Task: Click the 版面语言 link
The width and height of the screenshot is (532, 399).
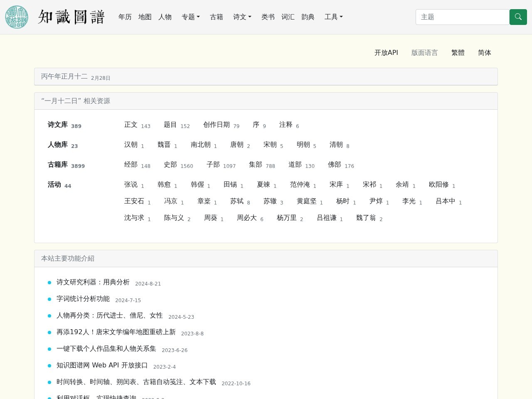Action: coord(424,53)
